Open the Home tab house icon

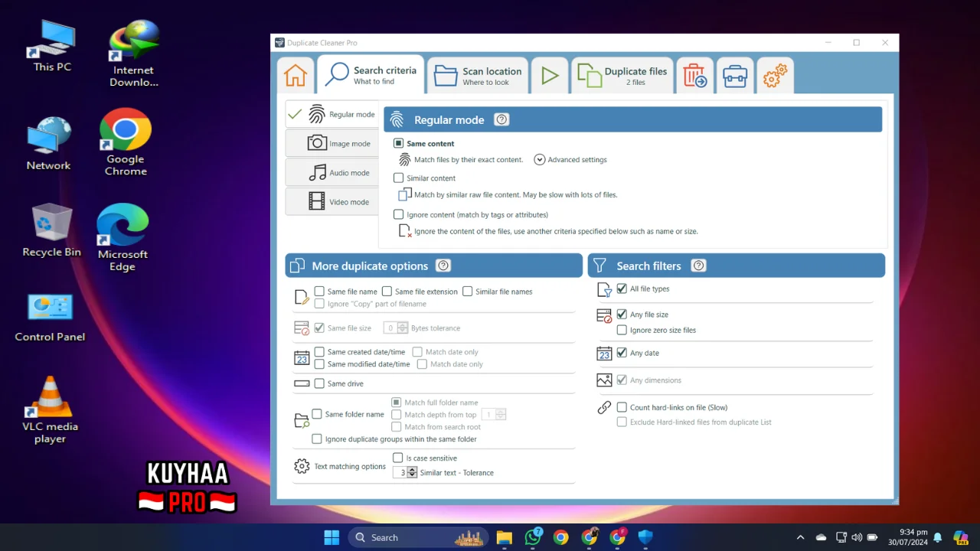(296, 76)
